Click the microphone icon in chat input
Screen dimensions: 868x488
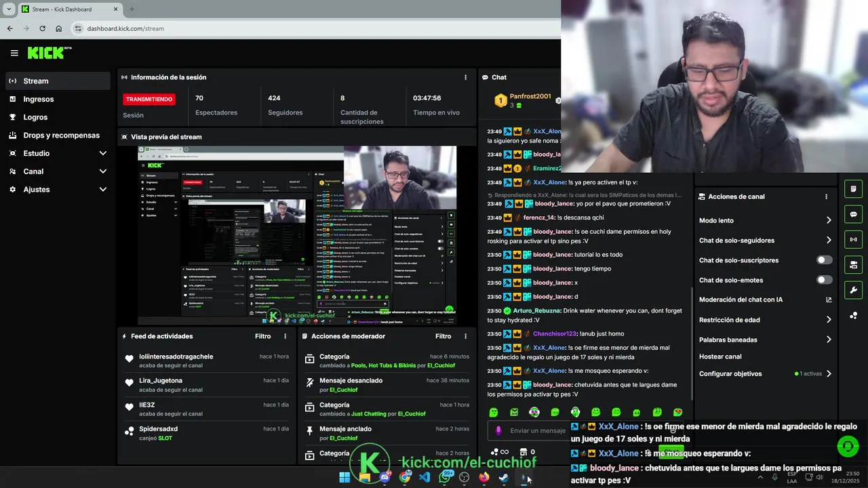498,430
